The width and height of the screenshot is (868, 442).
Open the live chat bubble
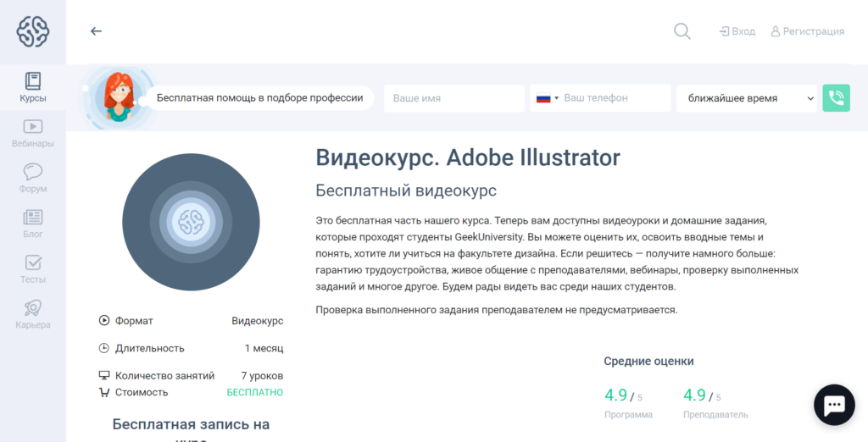coord(833,405)
